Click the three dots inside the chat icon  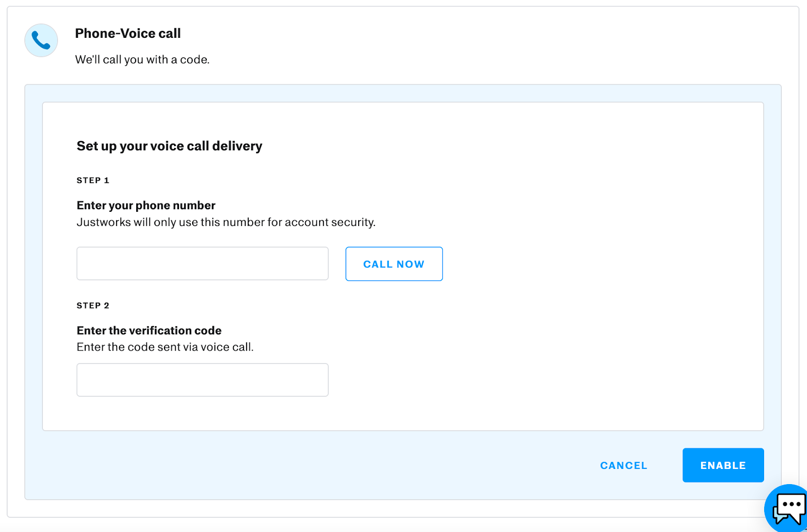pos(791,504)
